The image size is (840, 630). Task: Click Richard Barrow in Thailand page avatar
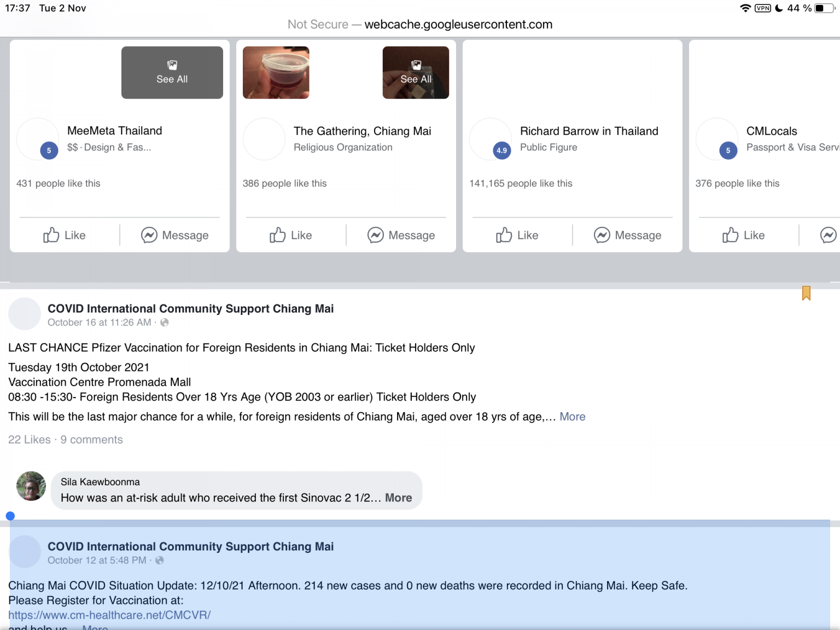[x=491, y=139]
